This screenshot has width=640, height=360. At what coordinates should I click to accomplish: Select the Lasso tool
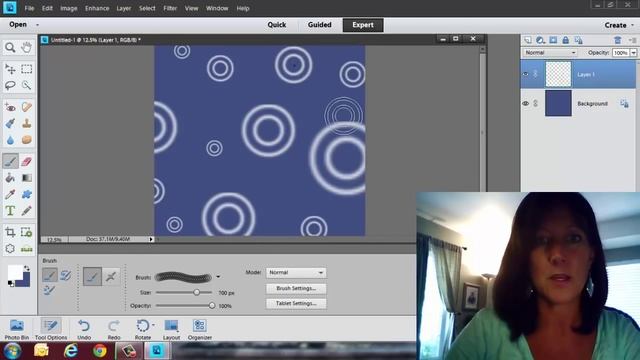point(10,85)
